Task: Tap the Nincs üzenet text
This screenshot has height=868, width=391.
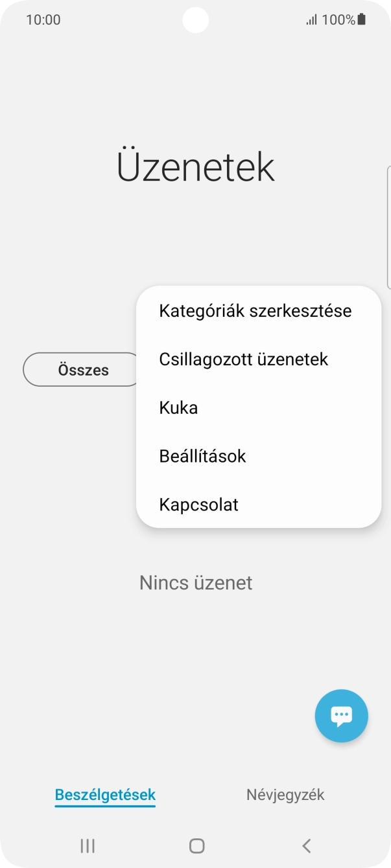Action: click(x=195, y=582)
